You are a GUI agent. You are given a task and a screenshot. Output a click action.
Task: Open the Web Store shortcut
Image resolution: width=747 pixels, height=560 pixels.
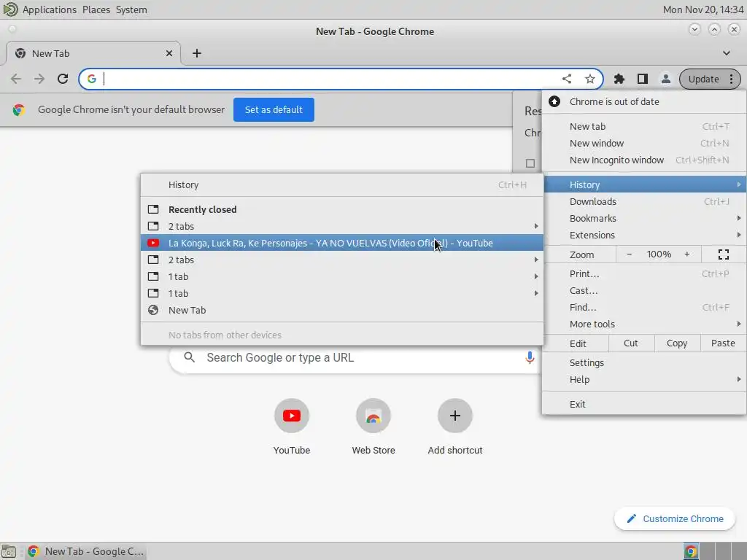pyautogui.click(x=373, y=416)
